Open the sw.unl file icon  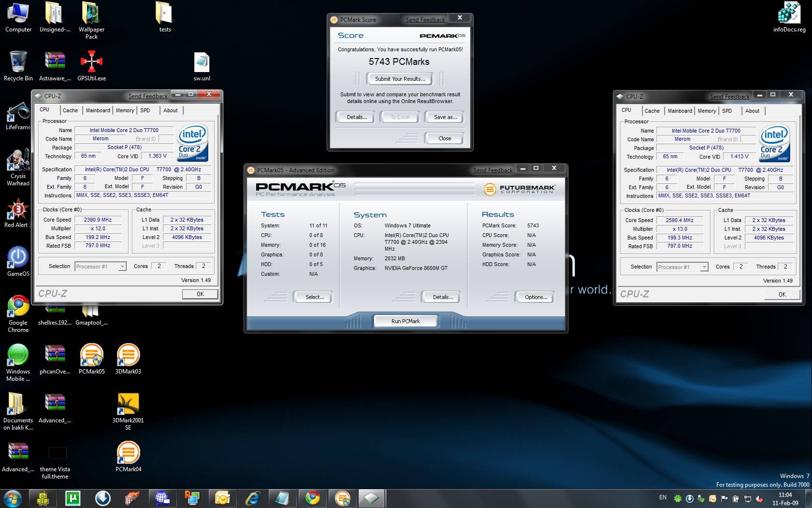pos(202,66)
